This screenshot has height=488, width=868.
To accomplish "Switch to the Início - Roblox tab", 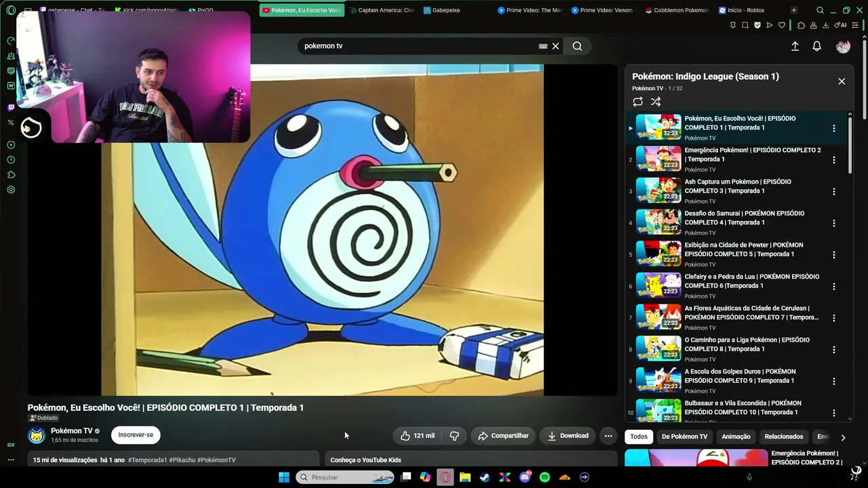I will pyautogui.click(x=741, y=10).
